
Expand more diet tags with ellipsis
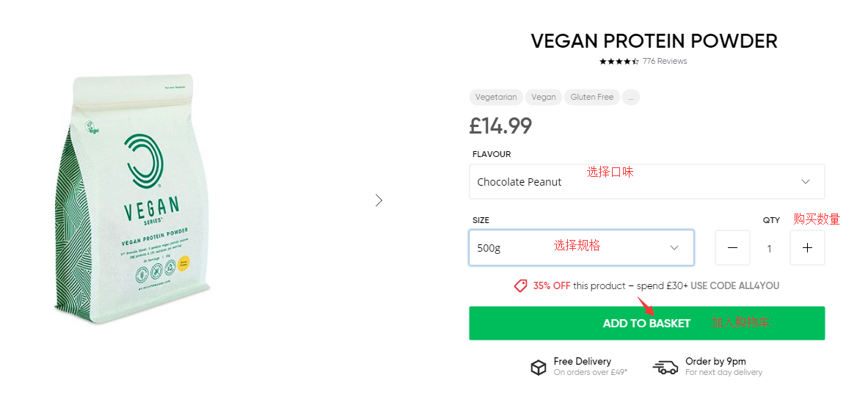630,97
